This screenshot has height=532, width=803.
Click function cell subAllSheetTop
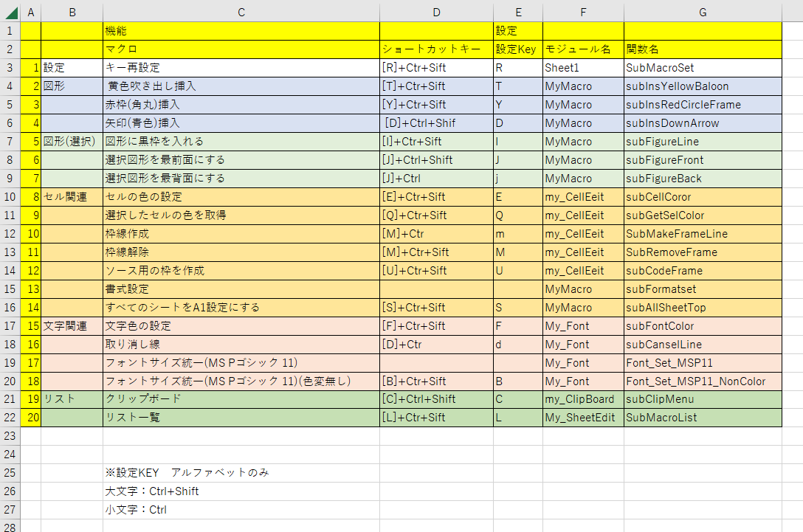(x=703, y=307)
